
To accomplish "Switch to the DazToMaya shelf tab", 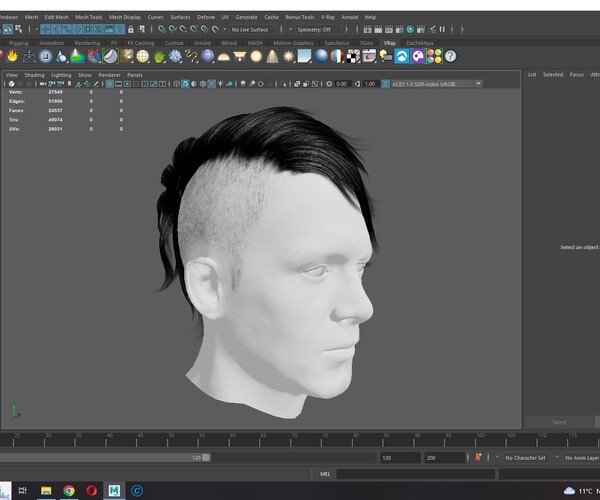I will 420,43.
